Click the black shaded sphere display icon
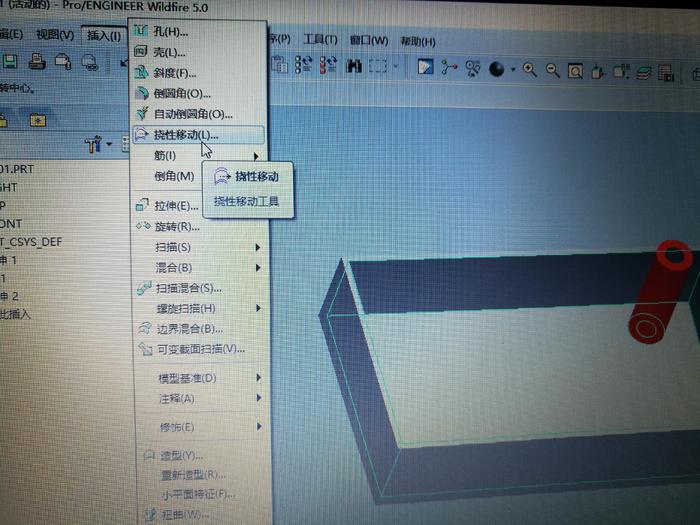 coord(496,69)
